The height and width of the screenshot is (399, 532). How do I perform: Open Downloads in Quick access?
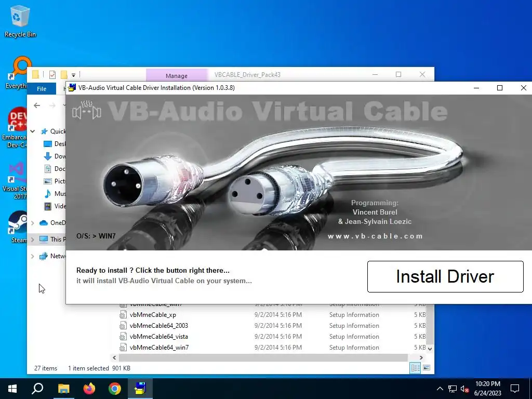(x=54, y=156)
